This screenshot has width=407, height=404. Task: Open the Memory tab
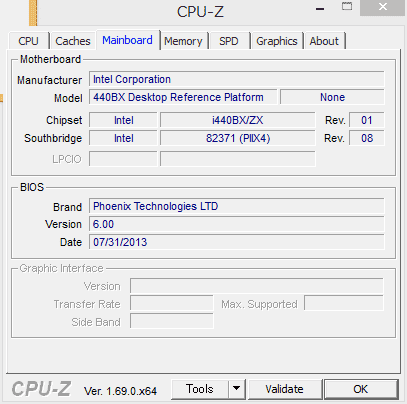(183, 41)
